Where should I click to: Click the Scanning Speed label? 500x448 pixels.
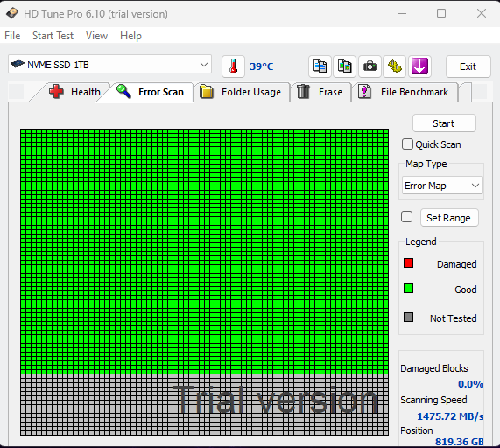coord(433,400)
